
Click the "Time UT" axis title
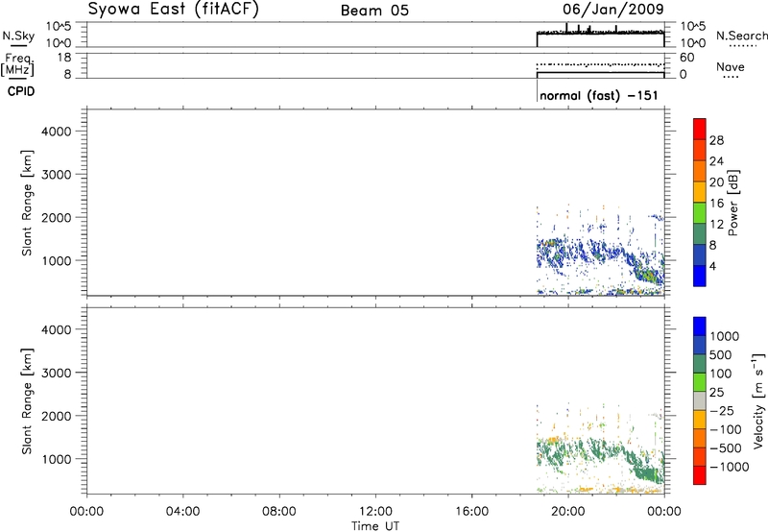(x=375, y=526)
